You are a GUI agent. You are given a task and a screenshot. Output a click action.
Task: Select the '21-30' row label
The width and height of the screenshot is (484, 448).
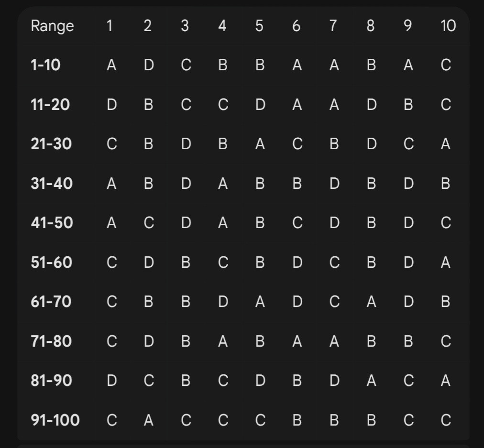point(51,144)
